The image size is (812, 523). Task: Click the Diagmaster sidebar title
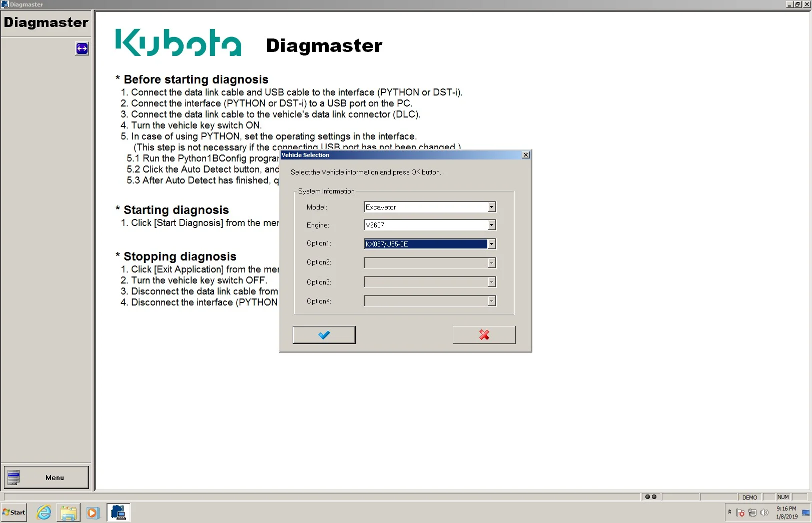coord(46,22)
